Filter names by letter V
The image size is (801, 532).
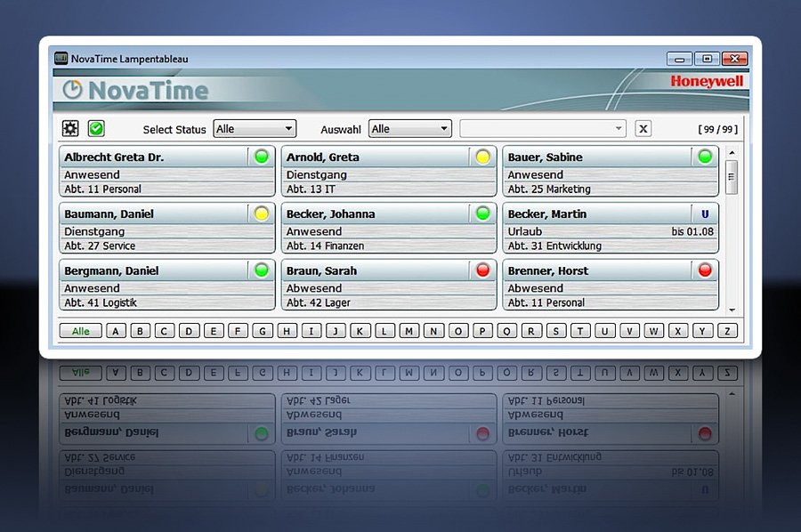coord(629,331)
